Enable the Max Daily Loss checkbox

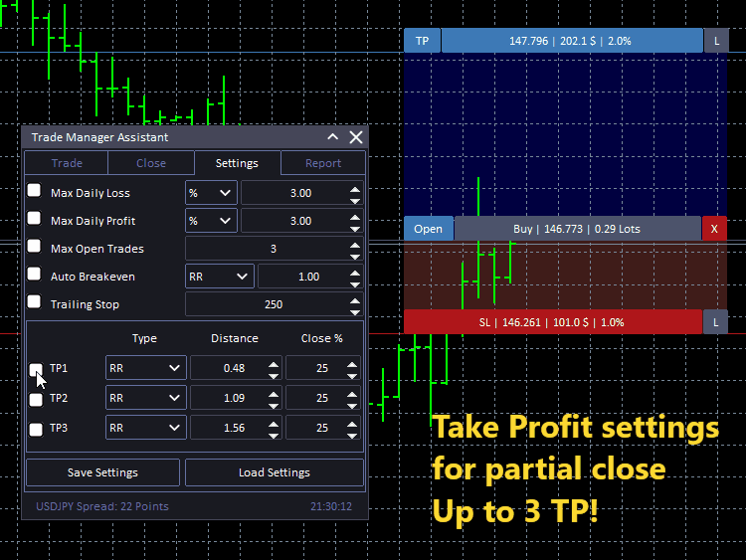(34, 190)
